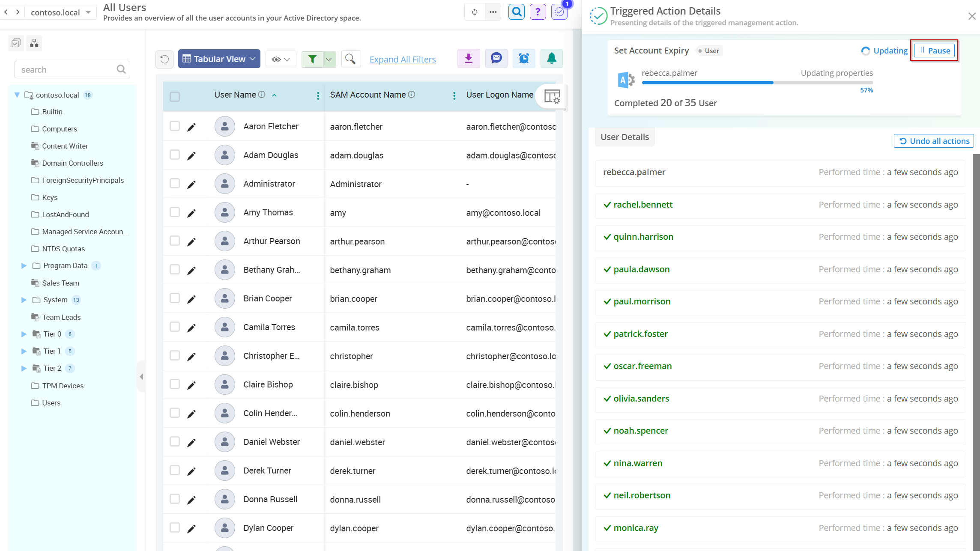Viewport: 980px width, 551px height.
Task: Open the three-dots more options menu
Action: (x=493, y=12)
